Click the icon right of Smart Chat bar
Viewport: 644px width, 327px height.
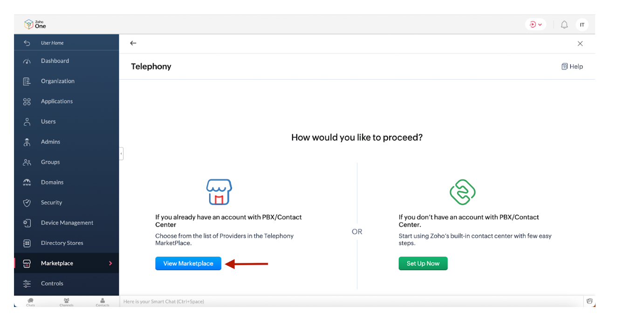point(590,301)
